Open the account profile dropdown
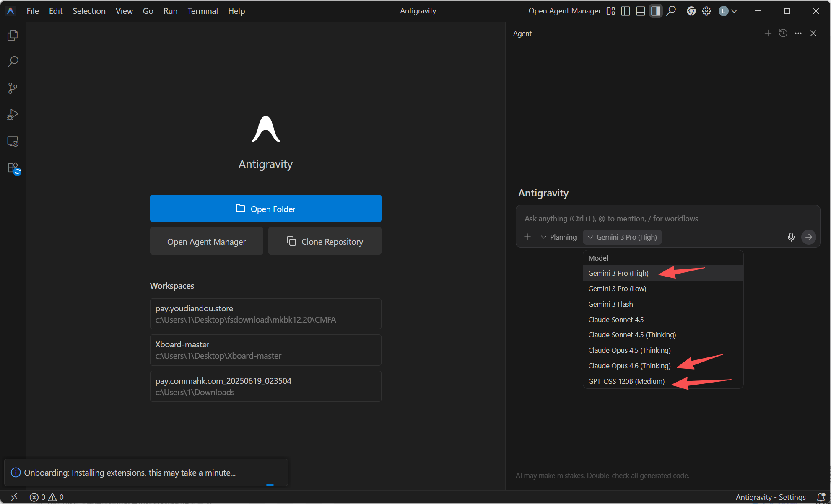This screenshot has height=504, width=831. (728, 11)
